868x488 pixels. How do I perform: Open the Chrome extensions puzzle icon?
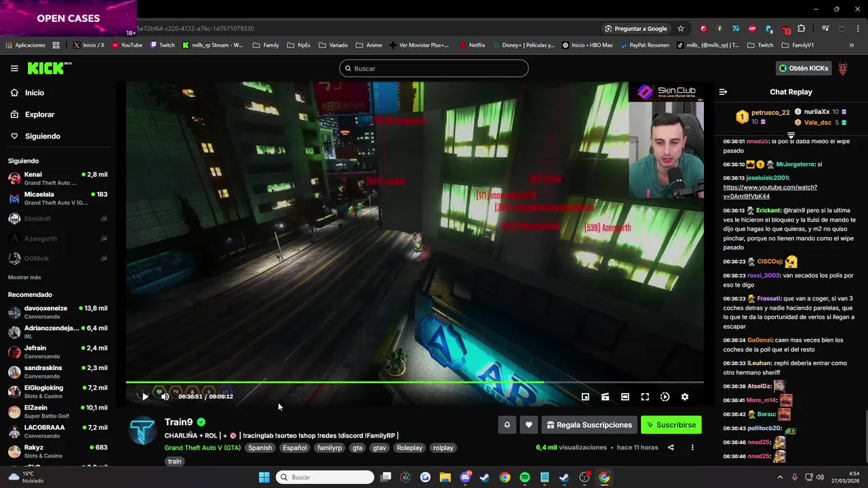pyautogui.click(x=802, y=28)
